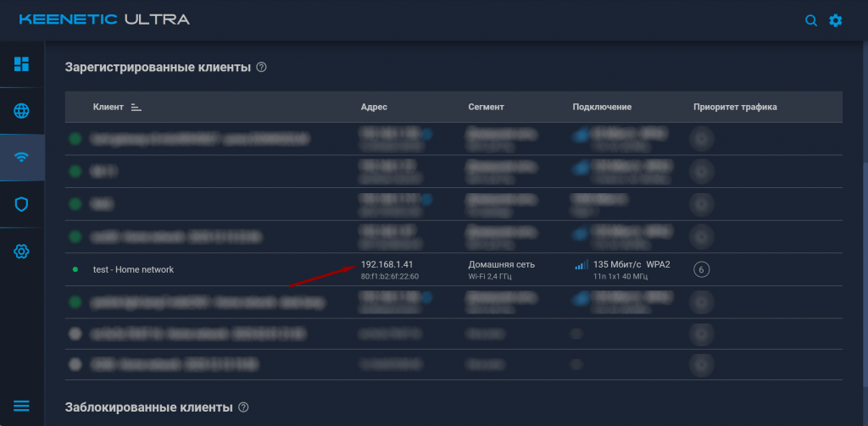Open the Management gear icon in sidebar

22,252
